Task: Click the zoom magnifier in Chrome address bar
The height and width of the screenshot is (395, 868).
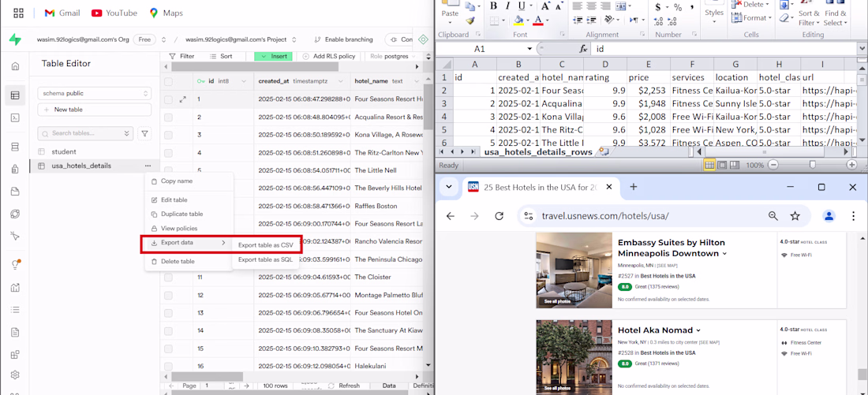Action: tap(773, 216)
